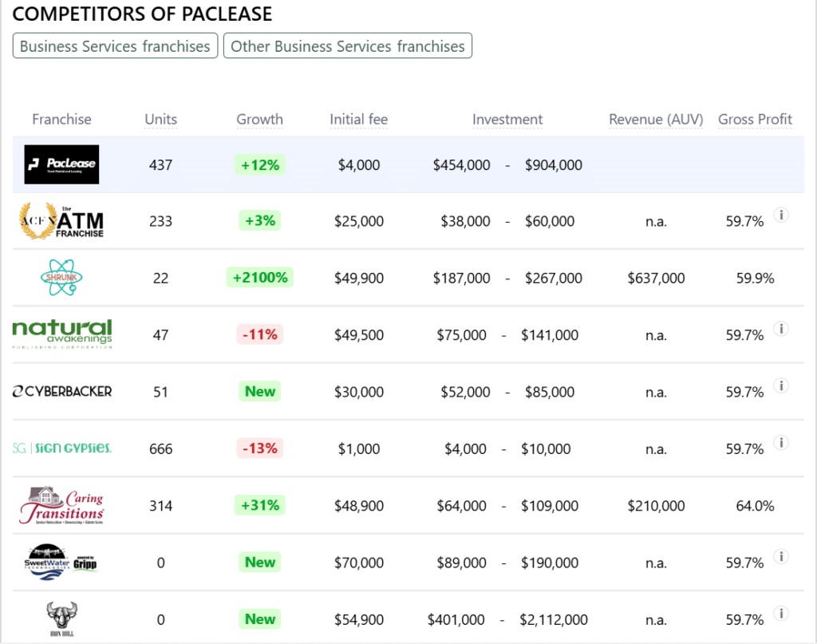Image resolution: width=817 pixels, height=644 pixels.
Task: Click info icon in Cyberbacker row
Action: click(x=780, y=385)
